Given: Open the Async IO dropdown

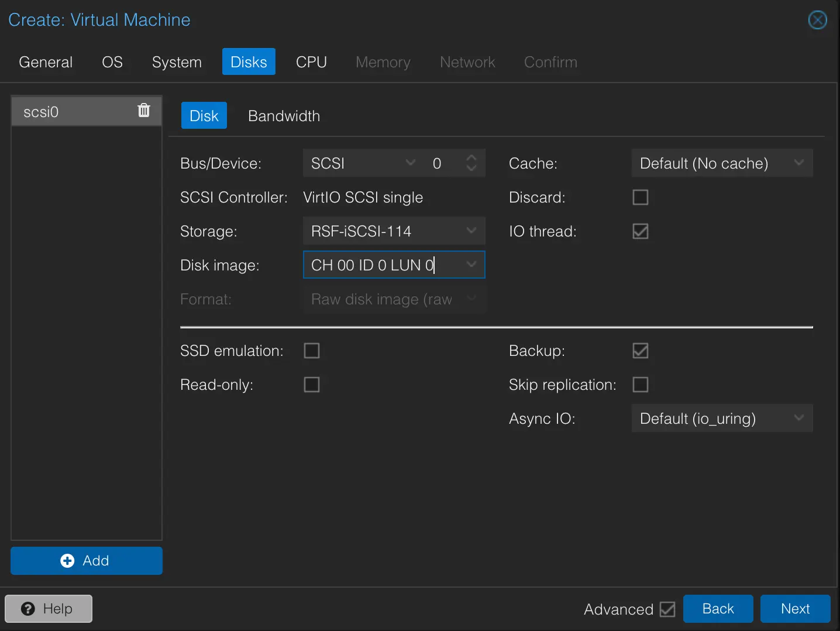Looking at the screenshot, I should pos(799,418).
